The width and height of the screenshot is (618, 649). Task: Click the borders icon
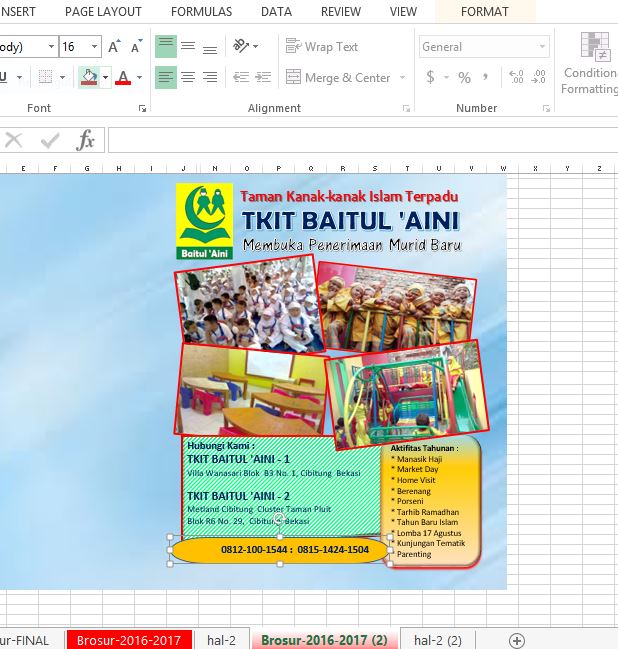(45, 77)
